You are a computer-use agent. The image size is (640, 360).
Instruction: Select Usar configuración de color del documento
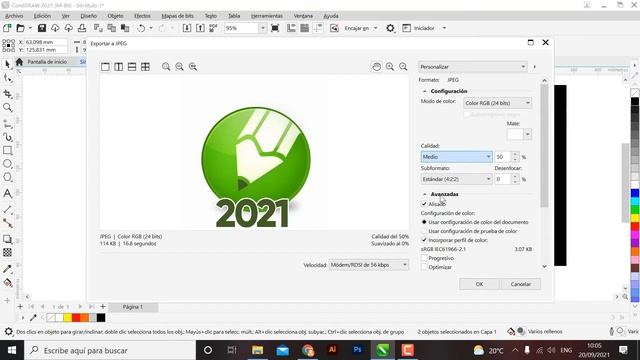(424, 222)
